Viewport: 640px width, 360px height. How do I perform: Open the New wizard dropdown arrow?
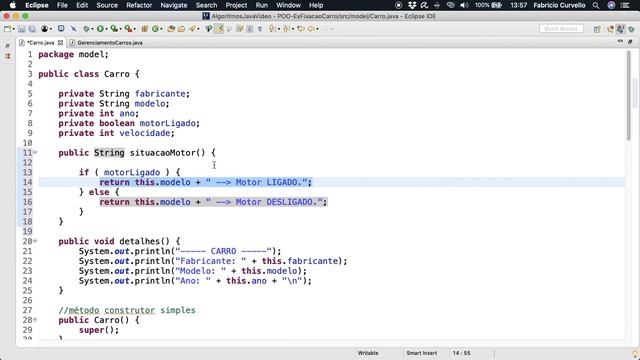(x=13, y=29)
